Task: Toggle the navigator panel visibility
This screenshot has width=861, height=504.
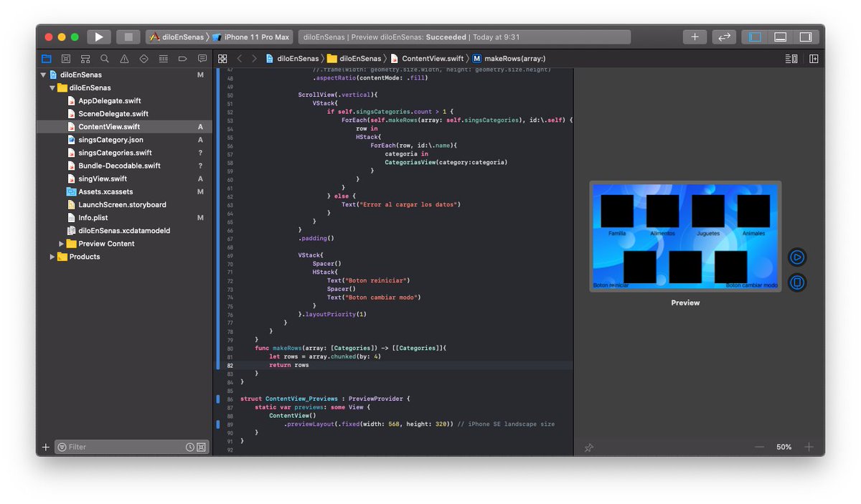Action: tap(755, 37)
